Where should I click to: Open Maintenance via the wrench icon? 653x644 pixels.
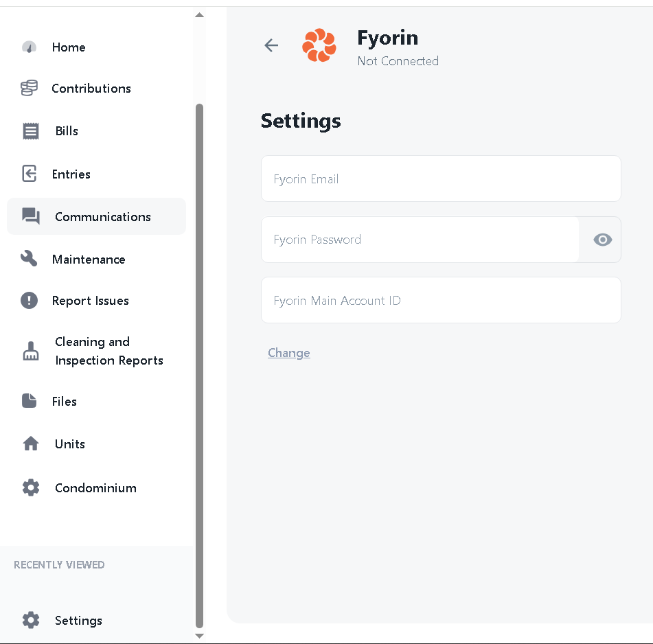pyautogui.click(x=29, y=259)
